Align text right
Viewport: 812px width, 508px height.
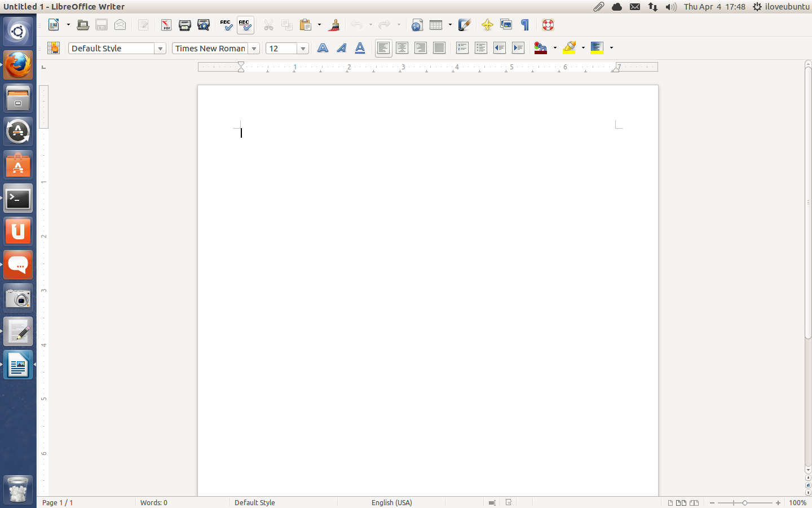click(x=420, y=48)
